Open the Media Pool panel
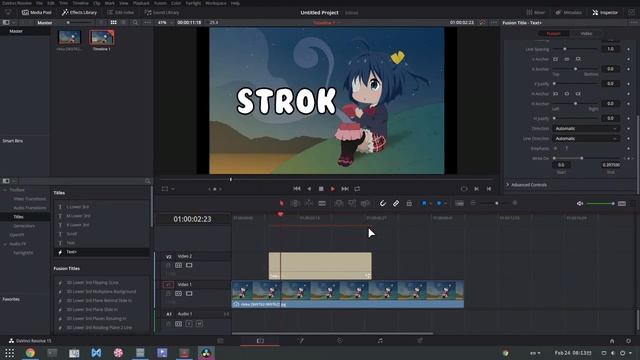The image size is (640, 360). 36,13
